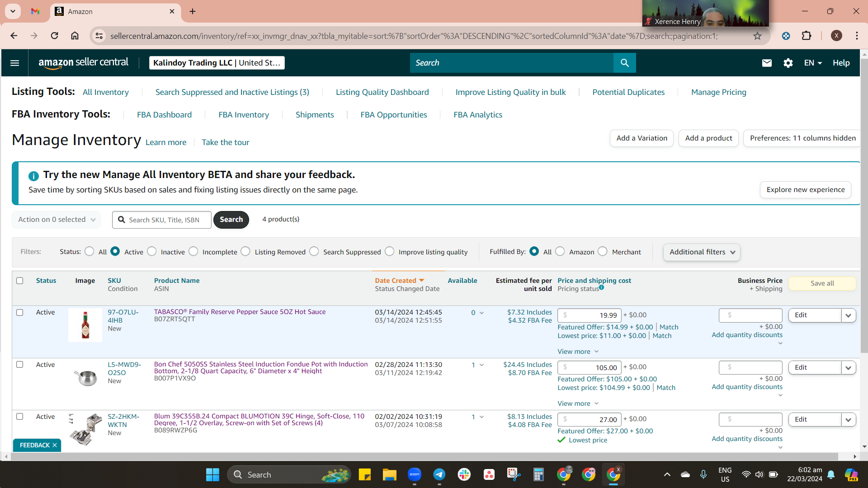
Task: Open FBA Analytics
Action: tap(478, 115)
